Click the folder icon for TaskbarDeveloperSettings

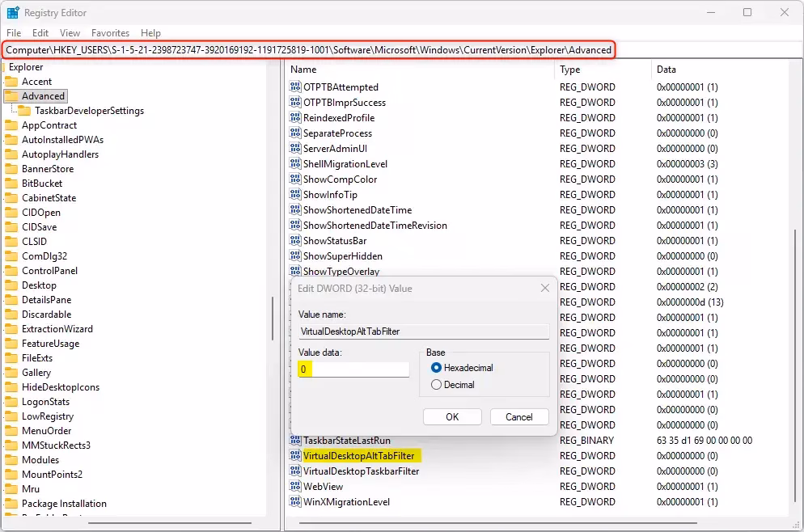(24, 111)
